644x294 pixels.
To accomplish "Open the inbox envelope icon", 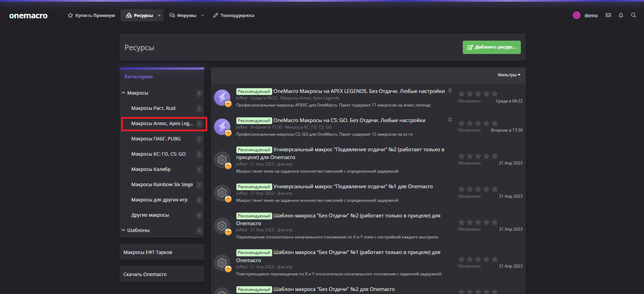I will pos(608,15).
